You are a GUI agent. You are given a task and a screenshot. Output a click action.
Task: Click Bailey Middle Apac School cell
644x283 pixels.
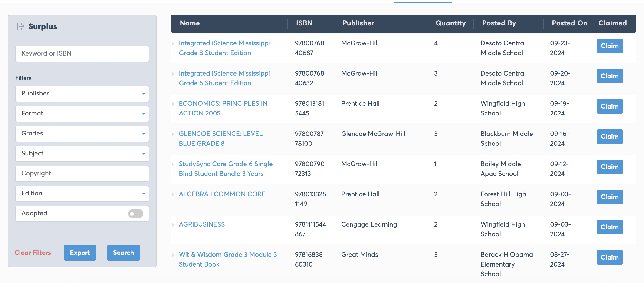pos(501,169)
